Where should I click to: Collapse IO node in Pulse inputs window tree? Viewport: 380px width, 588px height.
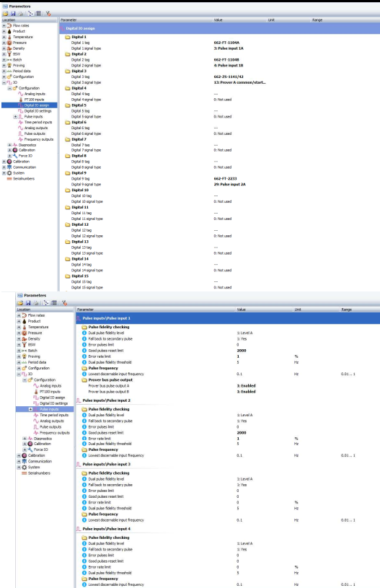pos(19,374)
